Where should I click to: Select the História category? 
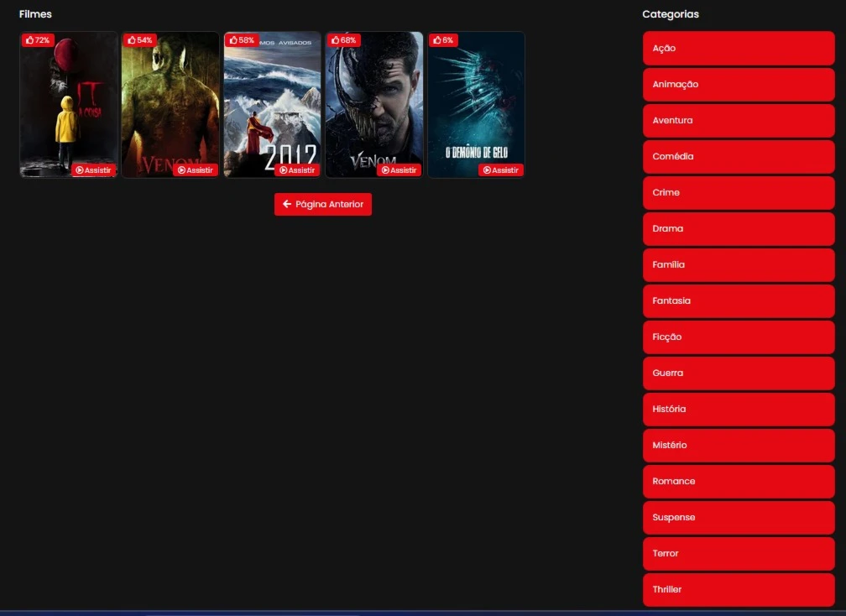pos(739,410)
